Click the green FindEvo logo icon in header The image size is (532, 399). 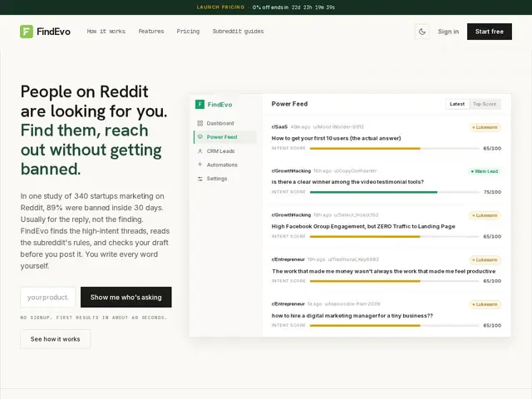[x=27, y=32]
